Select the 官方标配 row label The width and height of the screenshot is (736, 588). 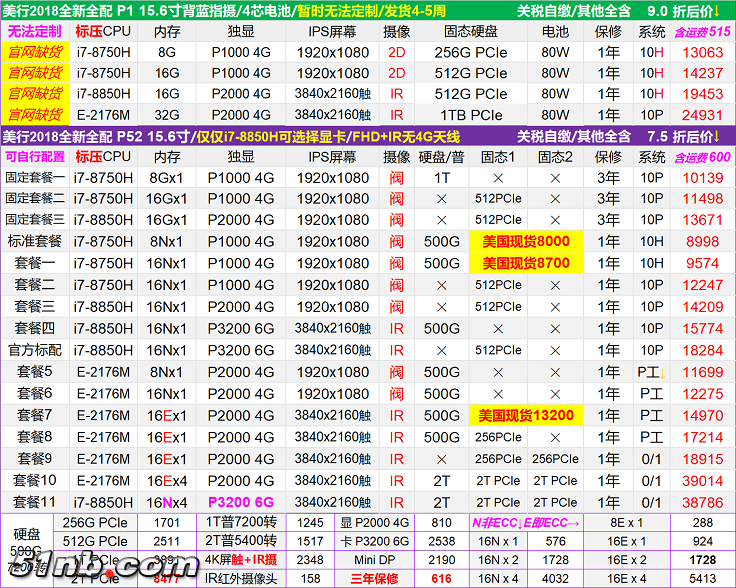coord(35,350)
